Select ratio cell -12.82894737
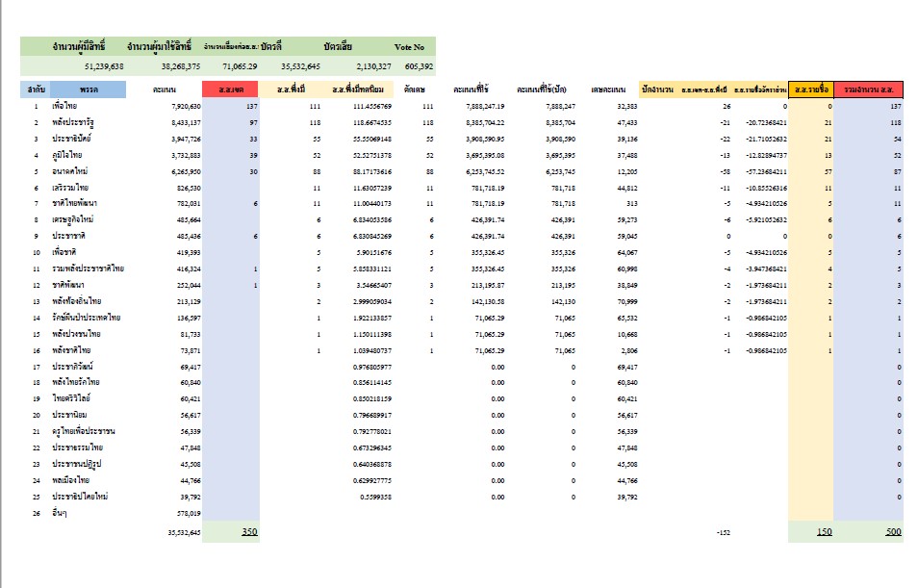The image size is (918, 588). 766,155
